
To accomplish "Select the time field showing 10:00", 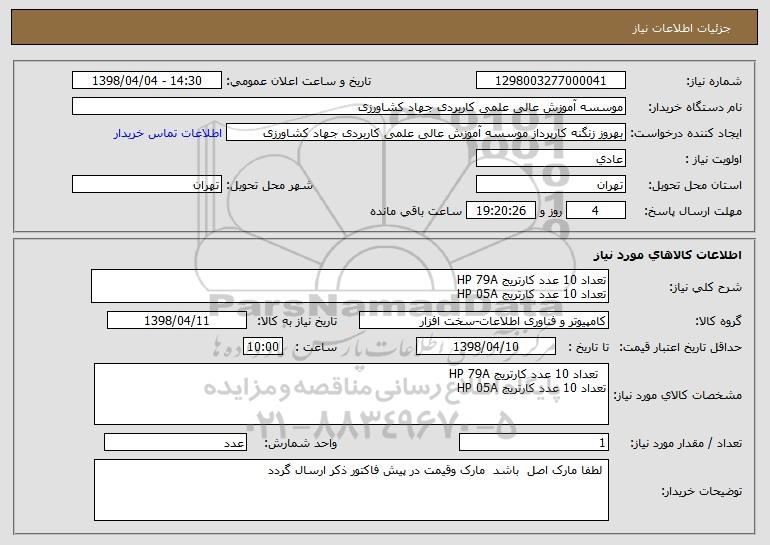I will coord(263,347).
